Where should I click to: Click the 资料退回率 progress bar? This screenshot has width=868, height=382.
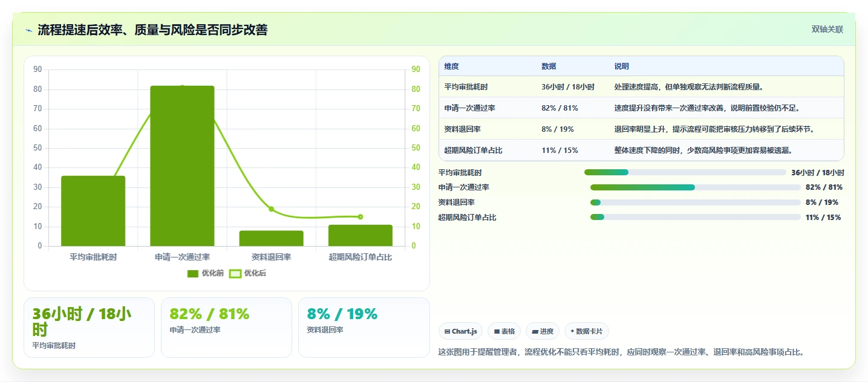pyautogui.click(x=696, y=202)
